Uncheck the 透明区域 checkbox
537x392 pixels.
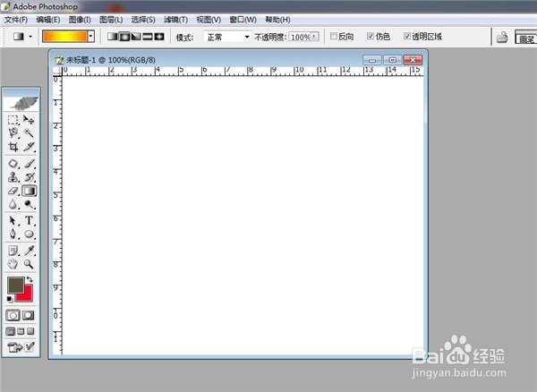coord(407,36)
